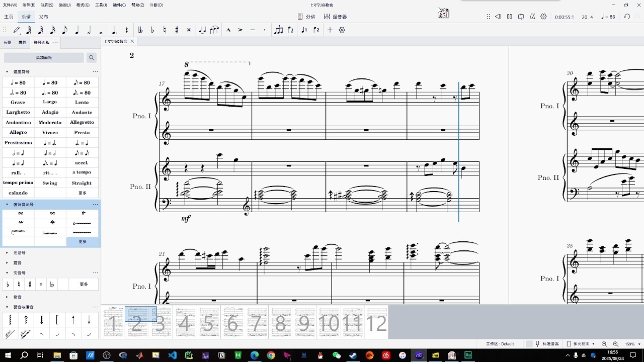This screenshot has width=644, height=362.
Task: Expand the 震音 palette
Action: [7, 263]
